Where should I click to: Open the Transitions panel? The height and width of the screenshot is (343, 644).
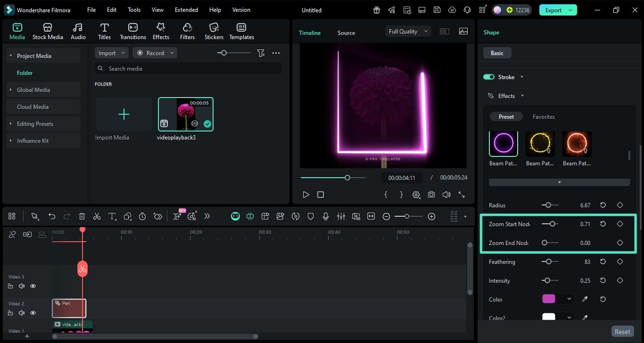pos(133,31)
